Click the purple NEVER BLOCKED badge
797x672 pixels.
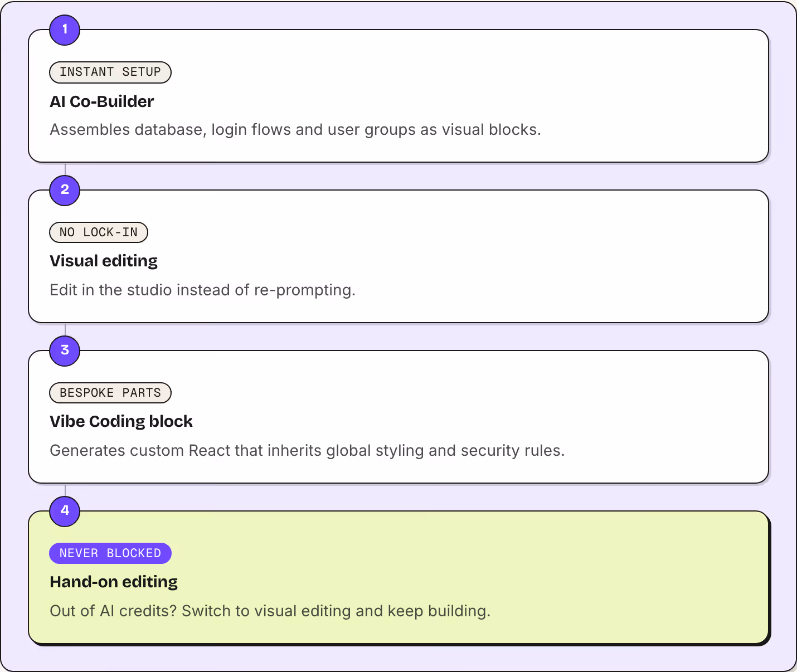pos(110,553)
